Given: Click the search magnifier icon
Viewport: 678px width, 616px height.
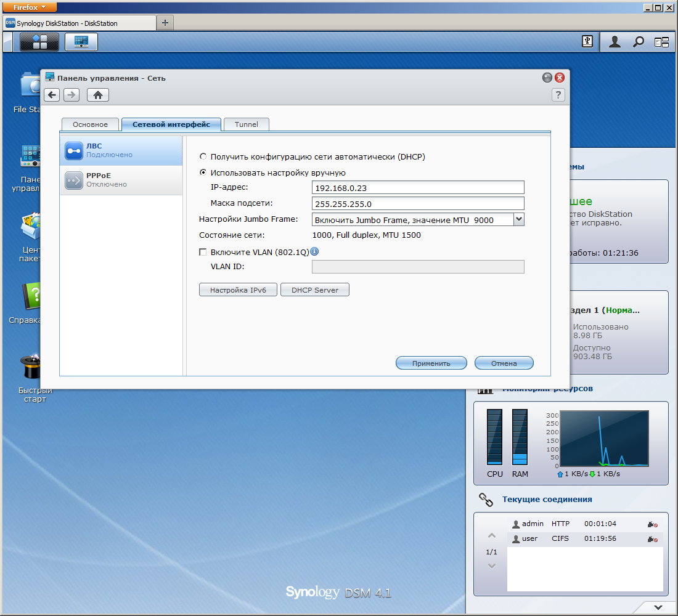Looking at the screenshot, I should [x=638, y=42].
